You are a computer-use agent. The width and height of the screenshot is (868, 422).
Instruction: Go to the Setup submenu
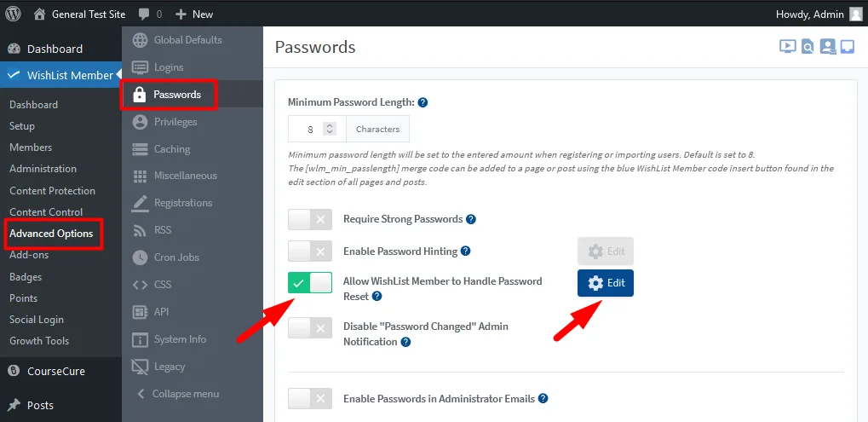point(22,126)
